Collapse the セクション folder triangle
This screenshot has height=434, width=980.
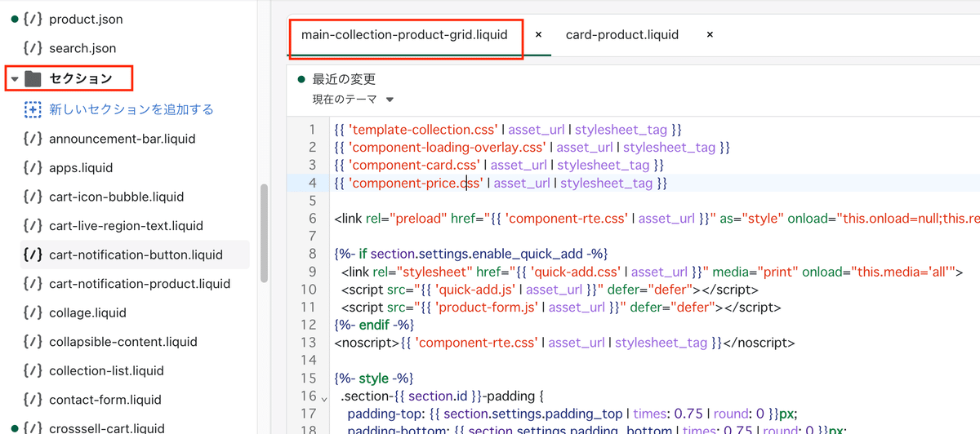pos(15,79)
